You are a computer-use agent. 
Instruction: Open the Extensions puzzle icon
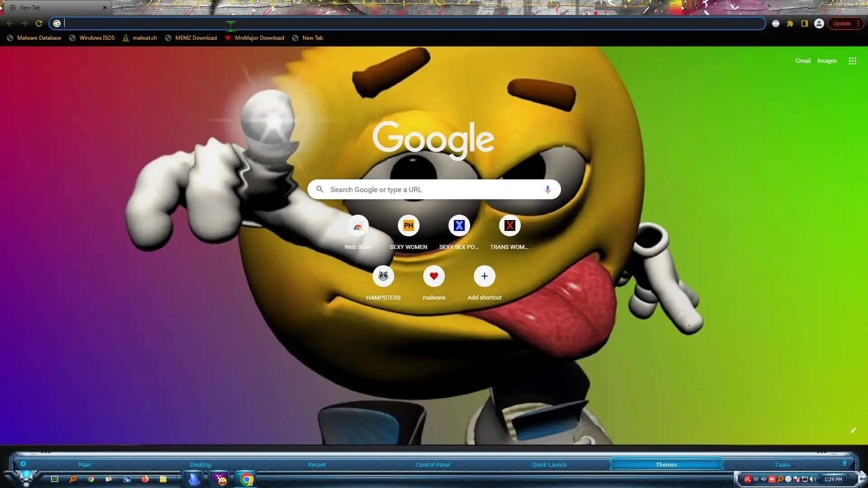(x=790, y=23)
